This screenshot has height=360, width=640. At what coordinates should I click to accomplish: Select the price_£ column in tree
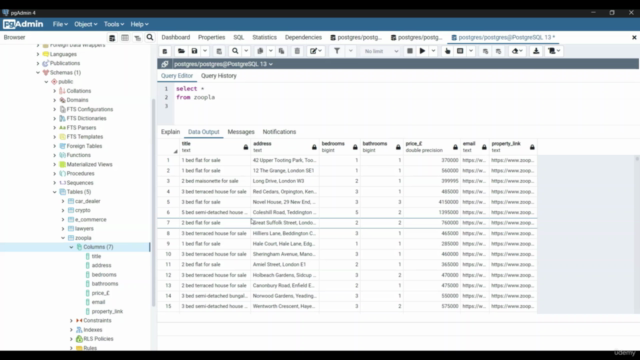100,293
